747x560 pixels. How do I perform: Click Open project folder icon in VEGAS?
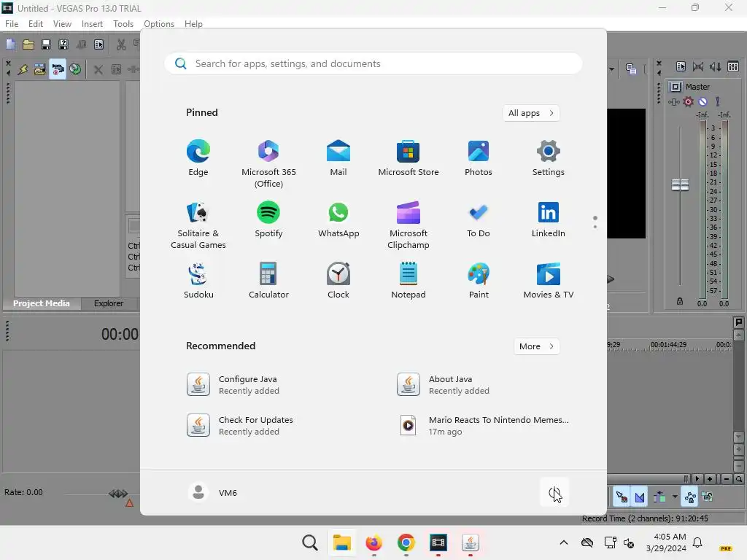tap(28, 44)
